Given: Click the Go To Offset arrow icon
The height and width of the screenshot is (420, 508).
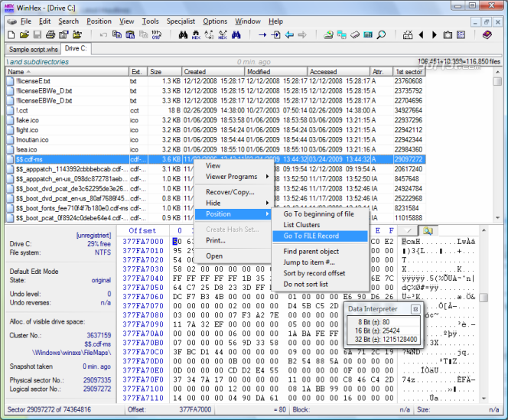Looking at the screenshot, I should 262,34.
